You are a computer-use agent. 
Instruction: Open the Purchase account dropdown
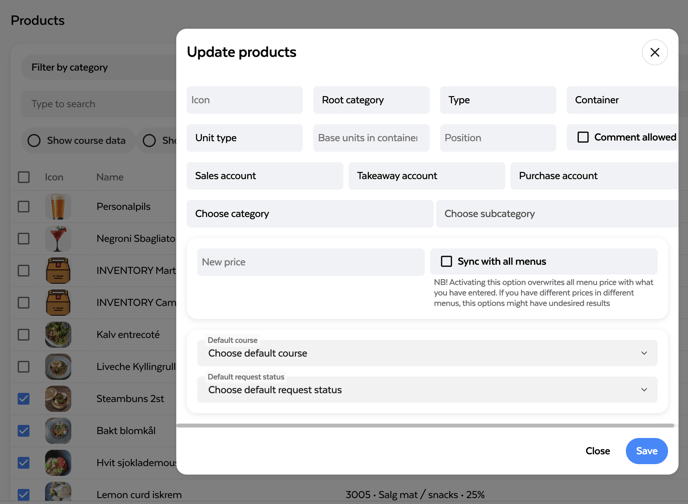point(594,176)
